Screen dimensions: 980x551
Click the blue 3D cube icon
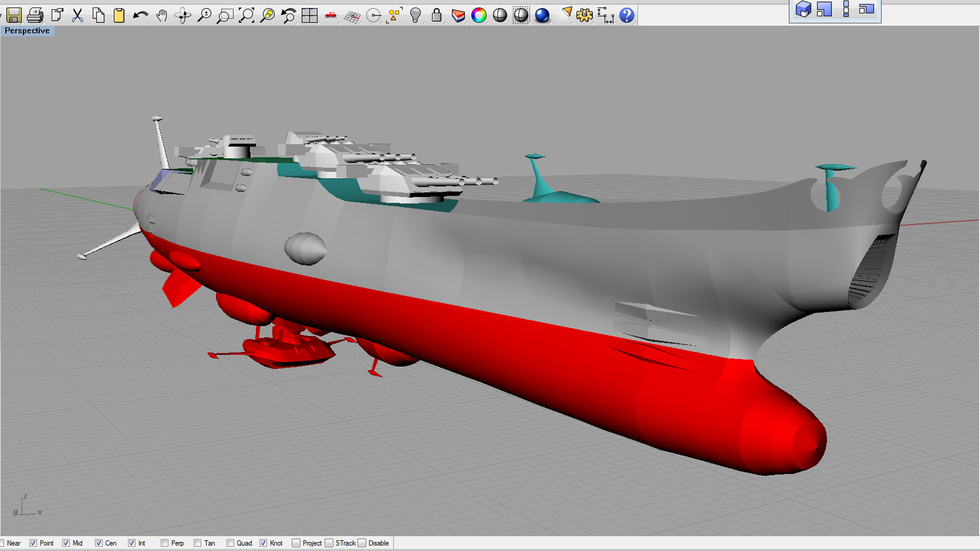[803, 9]
